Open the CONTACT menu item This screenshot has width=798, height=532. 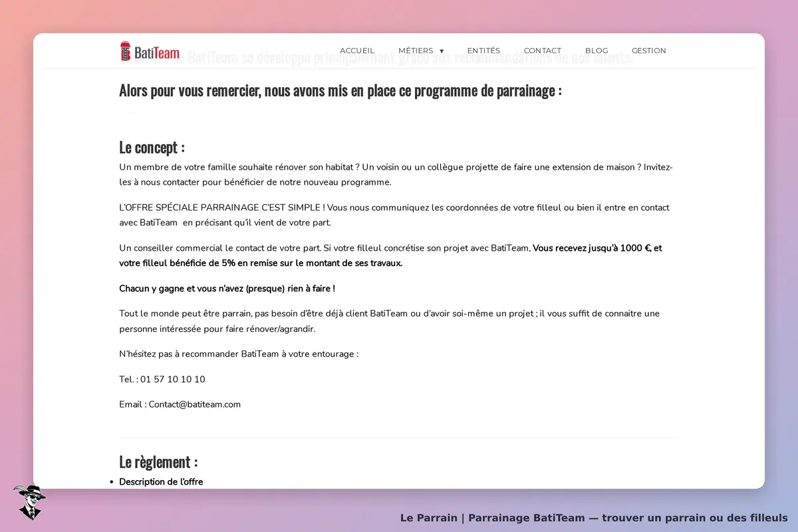point(543,51)
